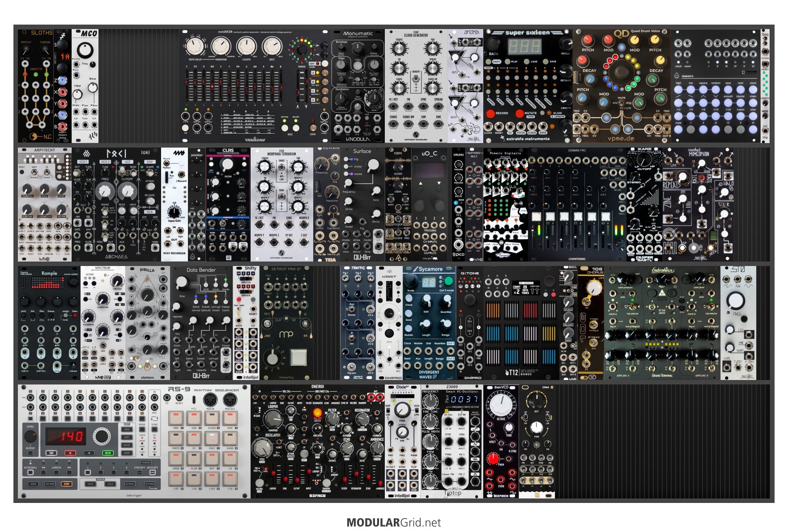The image size is (788, 532).
Task: Select the Loki synth voice module
Action: point(116,205)
